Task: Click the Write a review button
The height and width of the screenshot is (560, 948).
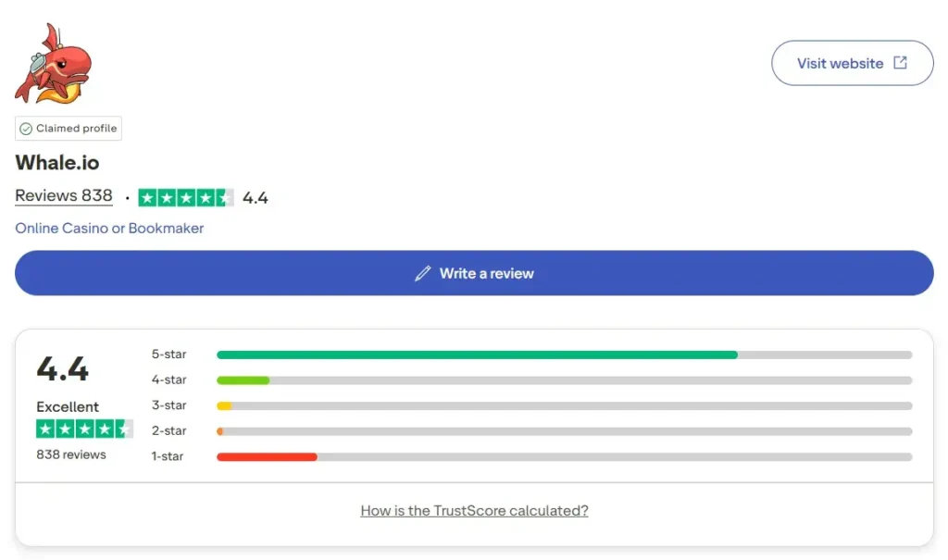Action: pyautogui.click(x=474, y=273)
